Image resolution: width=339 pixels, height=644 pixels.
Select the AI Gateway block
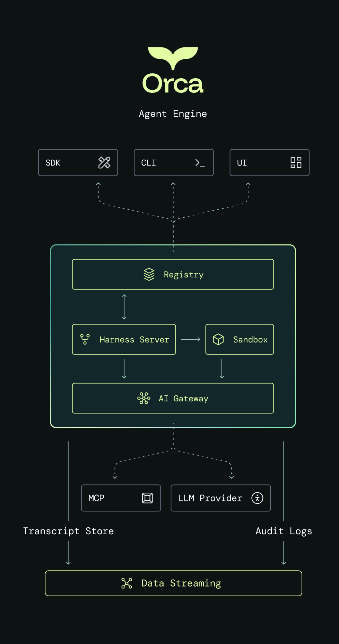coord(173,398)
